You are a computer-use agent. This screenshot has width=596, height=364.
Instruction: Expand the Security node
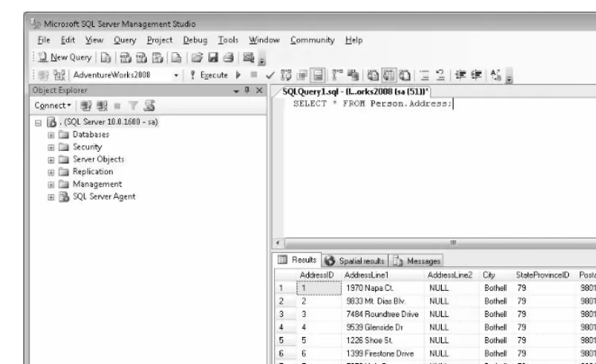51,147
